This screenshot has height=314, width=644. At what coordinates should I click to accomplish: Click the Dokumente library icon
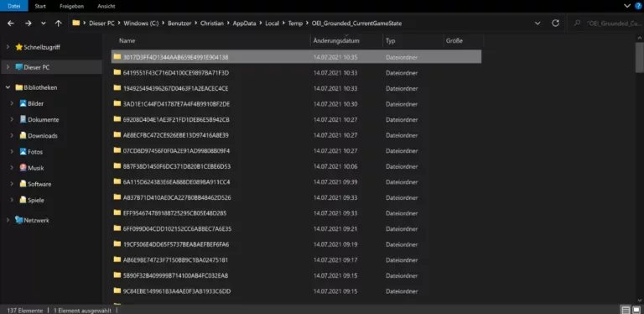click(x=23, y=119)
